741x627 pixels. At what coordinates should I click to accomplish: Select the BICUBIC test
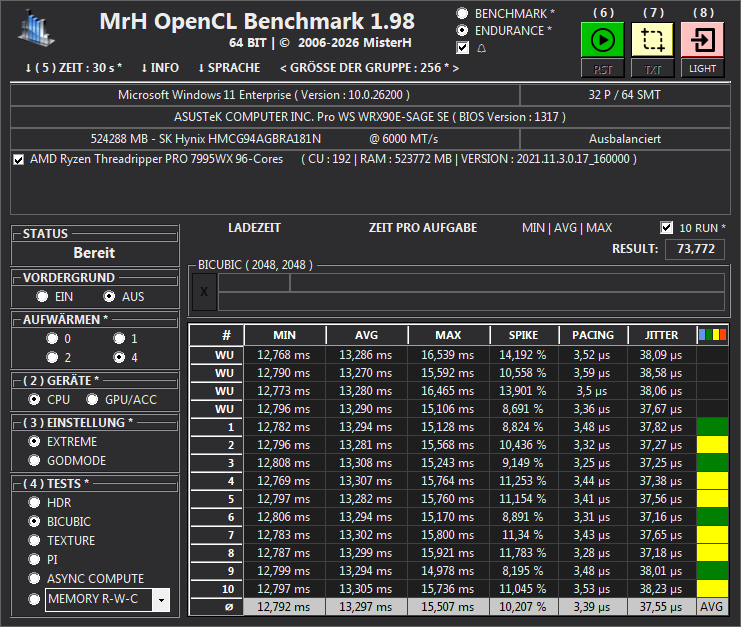34,521
